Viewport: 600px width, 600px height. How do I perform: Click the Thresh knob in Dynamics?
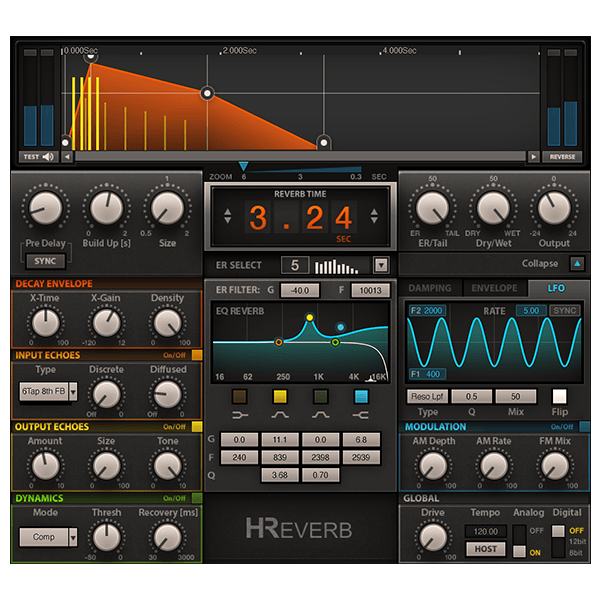pos(106,537)
